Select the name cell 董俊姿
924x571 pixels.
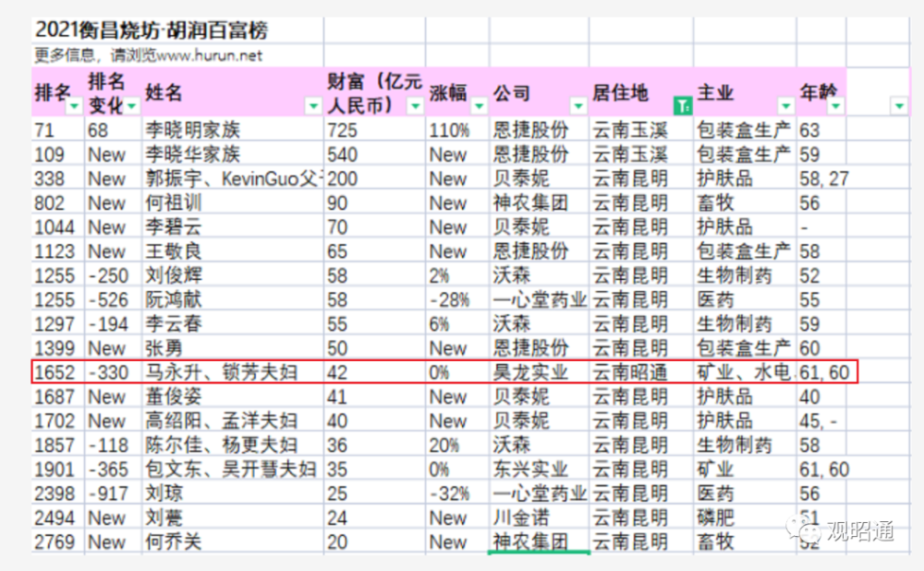pyautogui.click(x=233, y=396)
